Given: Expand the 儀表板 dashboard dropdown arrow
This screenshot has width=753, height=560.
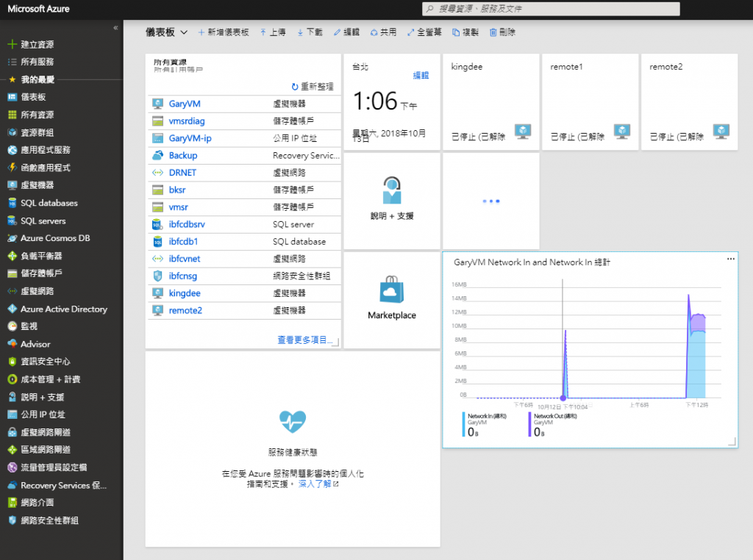Looking at the screenshot, I should [184, 32].
